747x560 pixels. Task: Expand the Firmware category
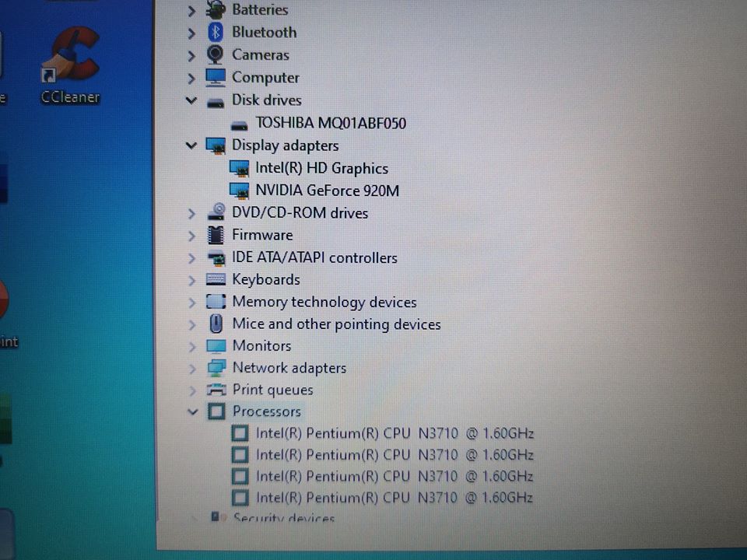[x=191, y=235]
